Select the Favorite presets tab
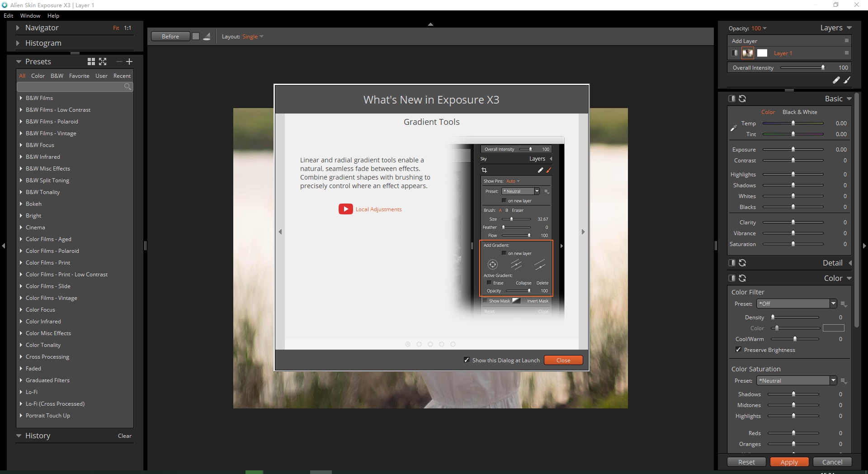This screenshot has width=868, height=474. pos(79,76)
